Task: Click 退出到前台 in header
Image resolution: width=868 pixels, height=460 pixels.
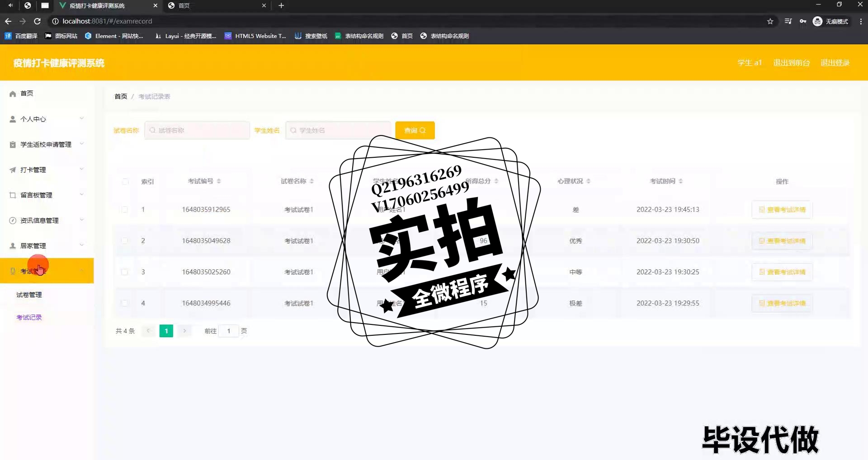Action: tap(791, 63)
